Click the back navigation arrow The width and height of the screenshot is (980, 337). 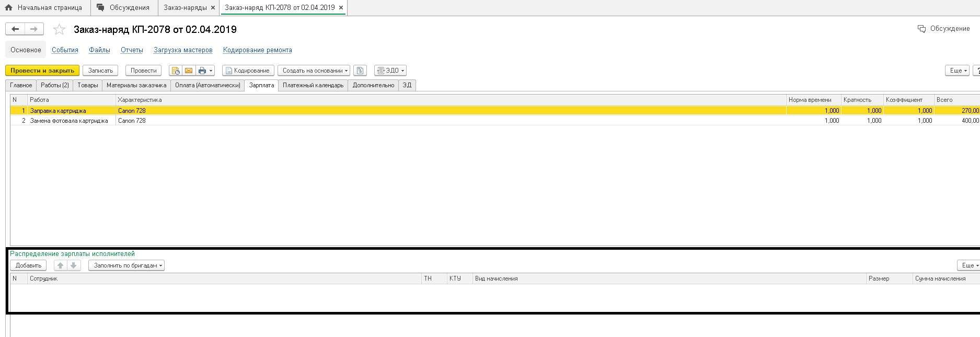pos(15,29)
